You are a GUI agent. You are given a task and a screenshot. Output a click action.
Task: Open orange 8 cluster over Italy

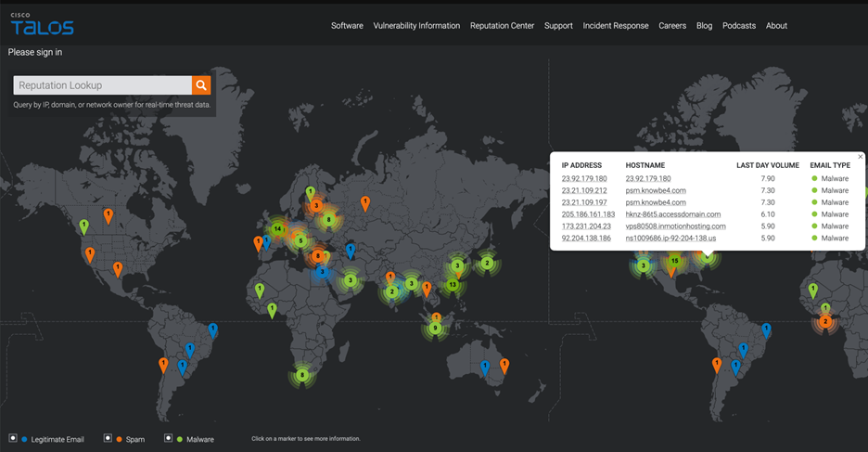pyautogui.click(x=317, y=256)
